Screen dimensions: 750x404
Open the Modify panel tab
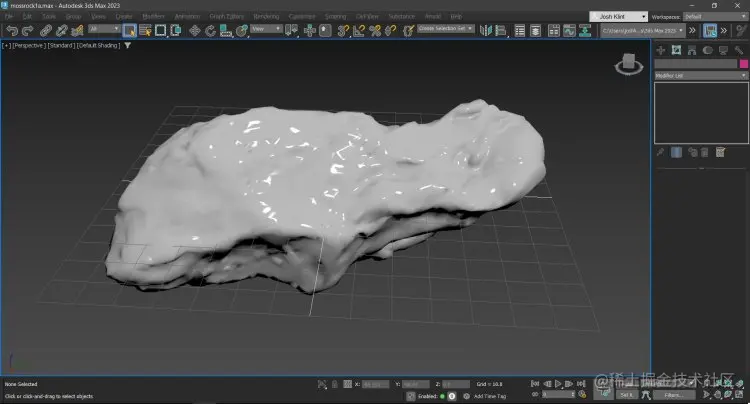(676, 50)
